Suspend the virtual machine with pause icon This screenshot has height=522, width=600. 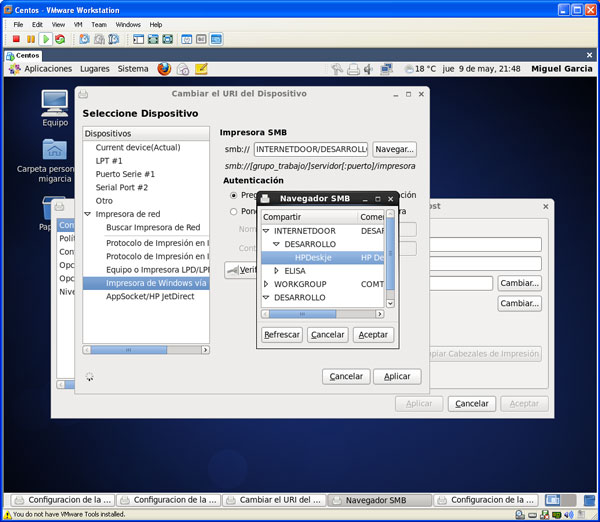pos(31,39)
